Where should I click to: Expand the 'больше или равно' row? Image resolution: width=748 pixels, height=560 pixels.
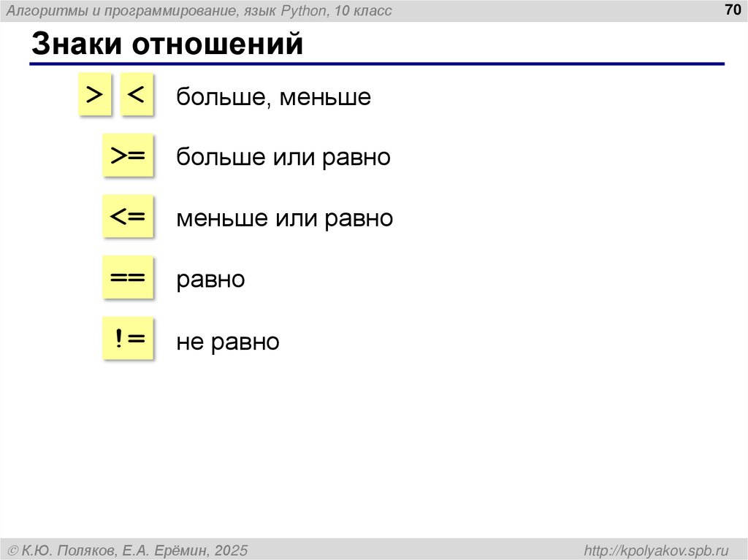pos(283,156)
